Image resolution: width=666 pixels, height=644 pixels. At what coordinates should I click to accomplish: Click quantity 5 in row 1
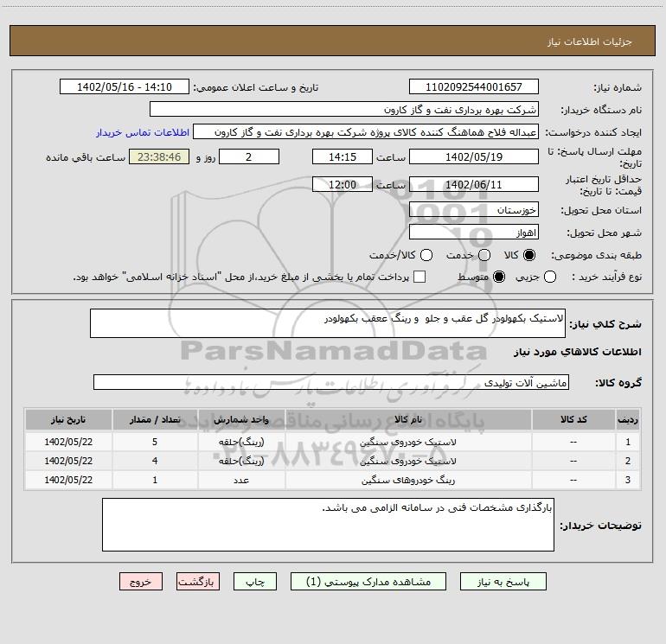coord(155,442)
